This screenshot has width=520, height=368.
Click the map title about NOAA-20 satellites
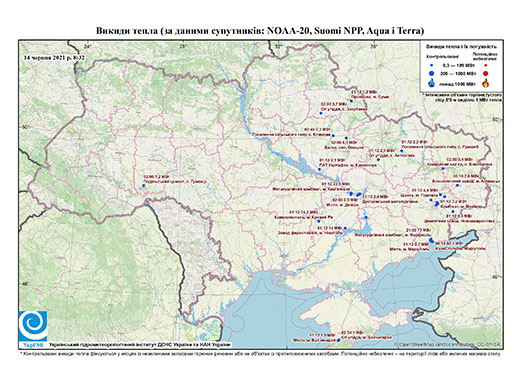(x=260, y=31)
